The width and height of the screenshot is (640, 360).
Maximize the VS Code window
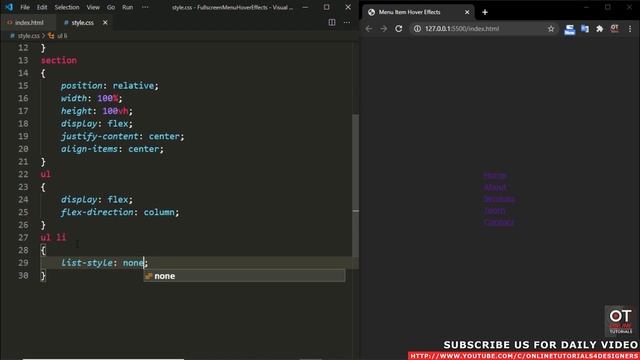[327, 7]
